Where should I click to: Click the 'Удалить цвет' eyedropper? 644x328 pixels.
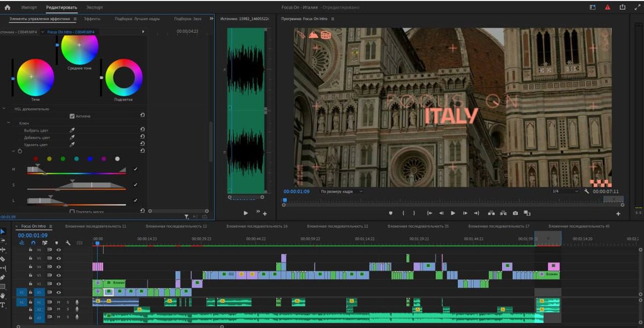72,144
